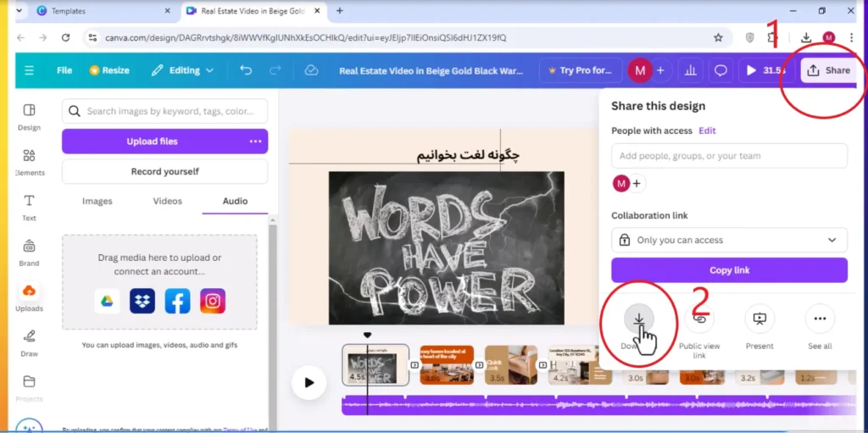Switch to the Videos tab
The width and height of the screenshot is (868, 433).
click(x=167, y=201)
